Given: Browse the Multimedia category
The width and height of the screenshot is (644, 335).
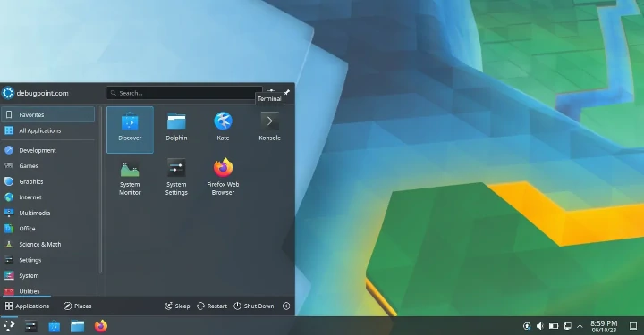Looking at the screenshot, I should [47, 213].
